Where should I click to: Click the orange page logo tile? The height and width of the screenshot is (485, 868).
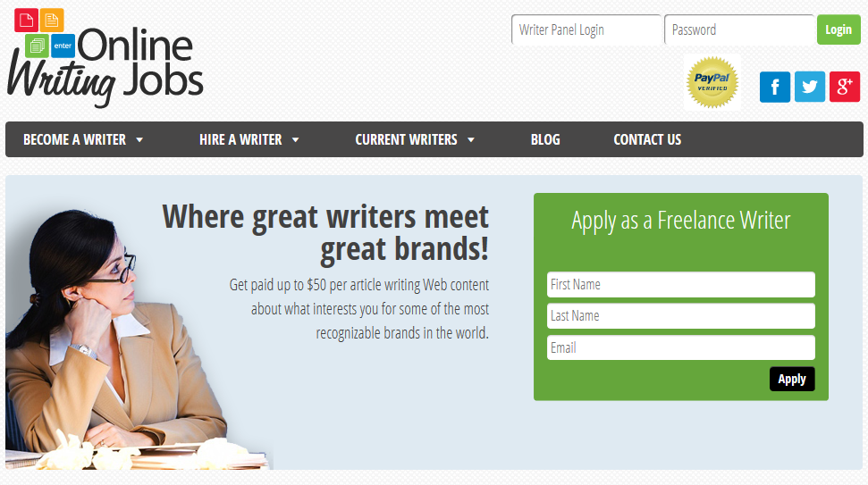coord(52,21)
